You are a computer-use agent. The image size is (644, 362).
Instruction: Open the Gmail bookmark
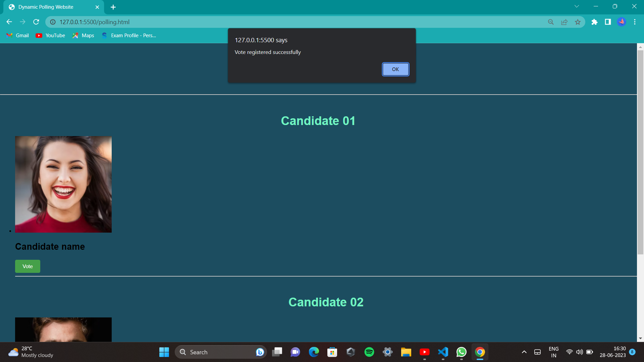(x=18, y=36)
